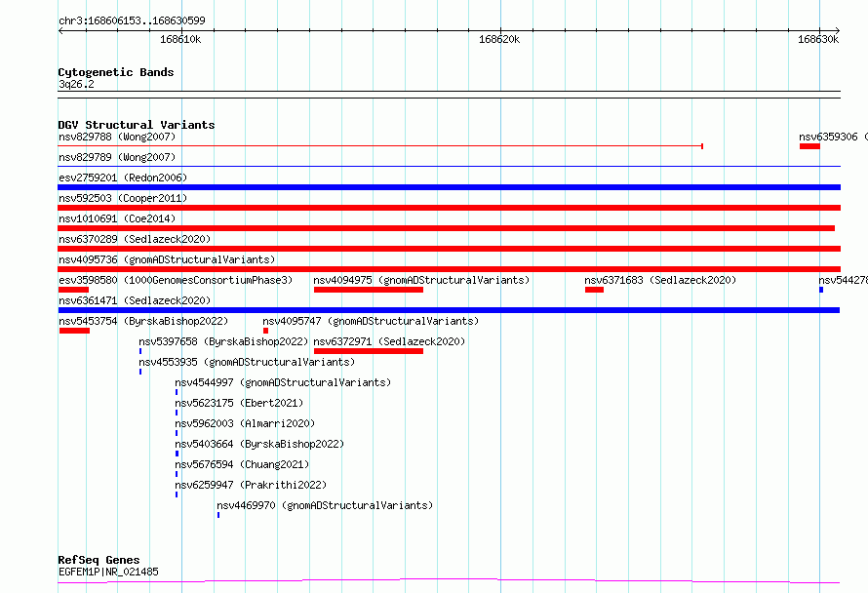Click the red nsv5453754 variant bar
Image resolution: width=868 pixels, height=593 pixels.
tap(75, 331)
